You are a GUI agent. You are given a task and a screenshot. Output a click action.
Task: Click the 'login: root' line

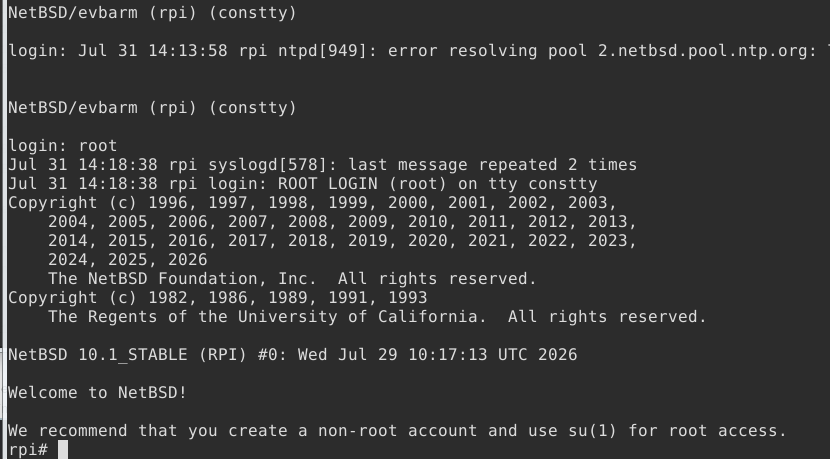pos(62,146)
